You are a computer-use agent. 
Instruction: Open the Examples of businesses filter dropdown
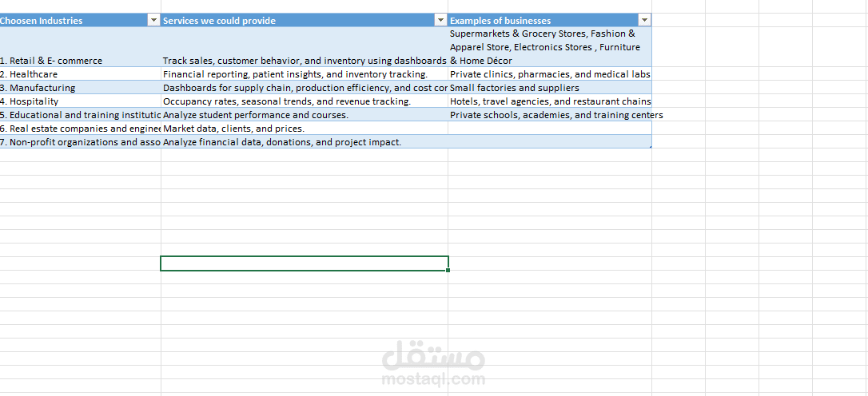click(644, 21)
